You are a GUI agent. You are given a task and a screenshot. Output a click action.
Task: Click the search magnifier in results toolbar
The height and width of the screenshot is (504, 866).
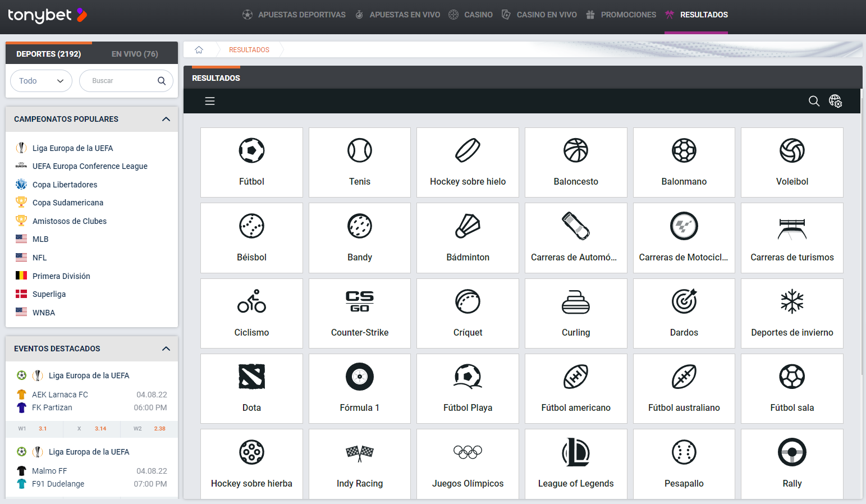(814, 101)
